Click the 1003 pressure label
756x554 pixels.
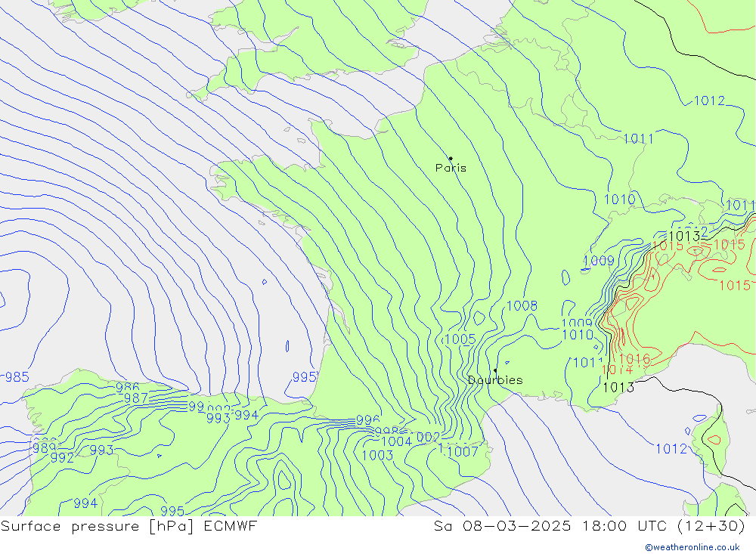click(x=377, y=455)
